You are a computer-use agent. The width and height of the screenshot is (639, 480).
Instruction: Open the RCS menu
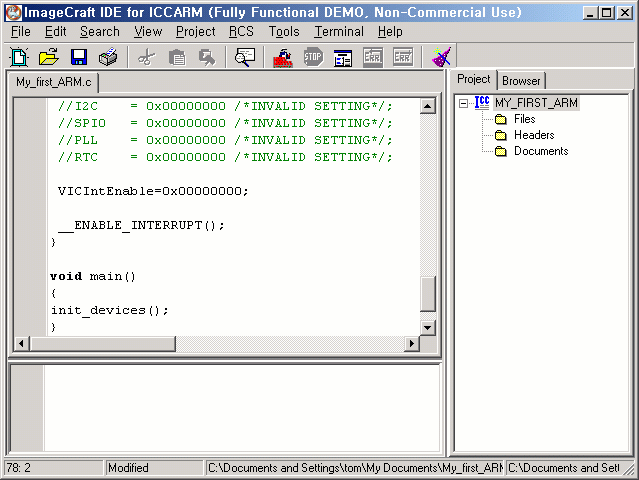[241, 32]
